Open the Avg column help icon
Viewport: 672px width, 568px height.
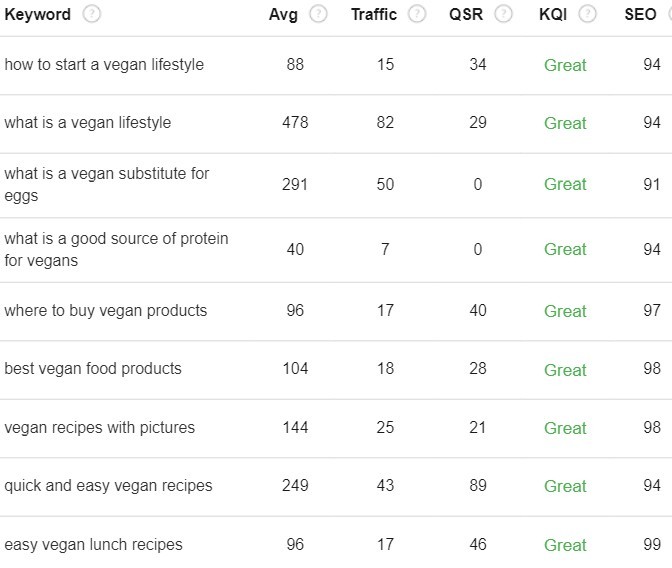(318, 14)
